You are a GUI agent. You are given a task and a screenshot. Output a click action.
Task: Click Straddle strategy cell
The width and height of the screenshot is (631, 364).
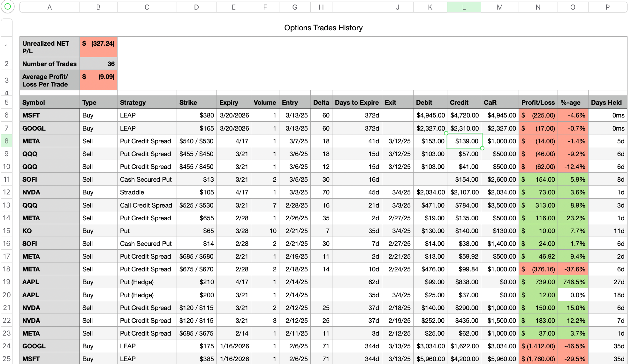[147, 192]
